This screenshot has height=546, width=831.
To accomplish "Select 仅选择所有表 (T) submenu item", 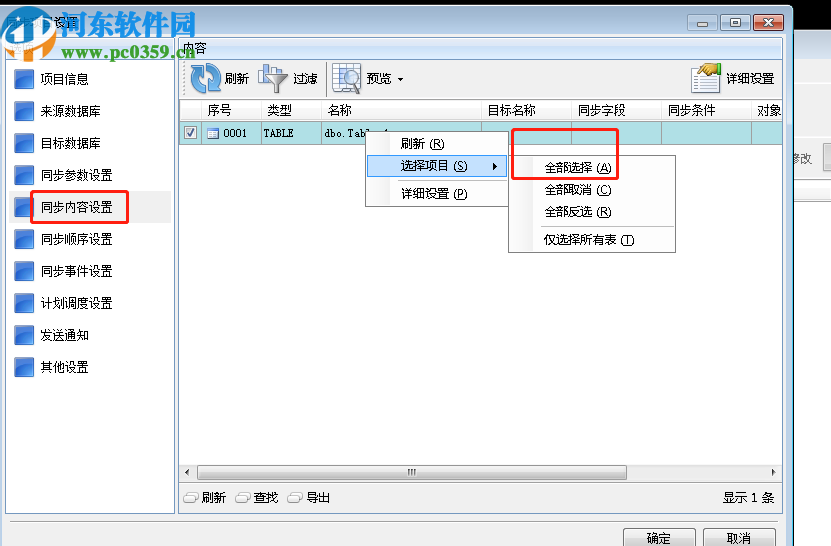I will [592, 240].
